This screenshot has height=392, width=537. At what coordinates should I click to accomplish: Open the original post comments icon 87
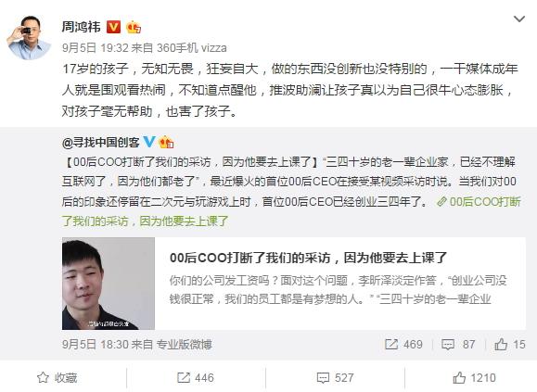(458, 344)
